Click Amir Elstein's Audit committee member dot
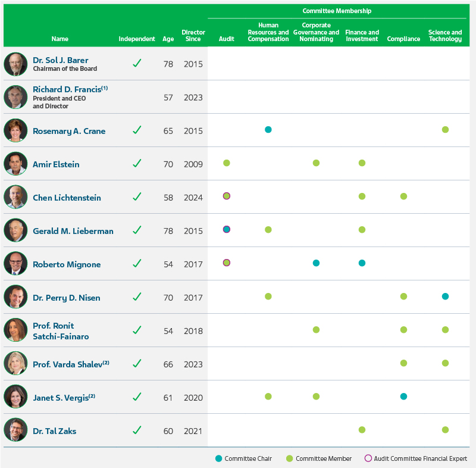This screenshot has height=468, width=476. pos(227,163)
